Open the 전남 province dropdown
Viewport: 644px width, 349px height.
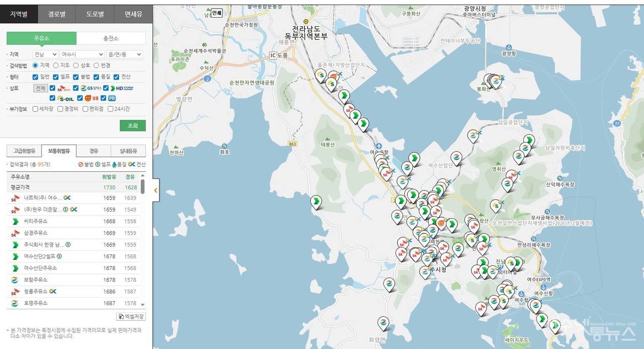[x=45, y=54]
